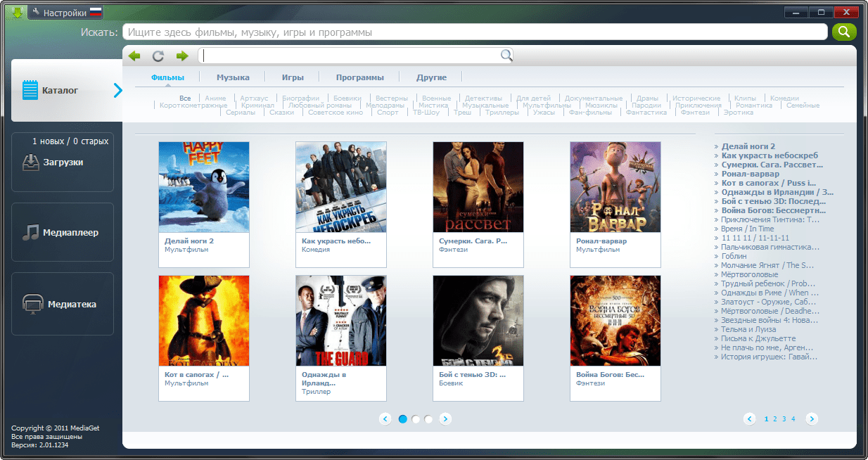
Task: Open the Бой с тенью 3D poster
Action: (x=478, y=321)
